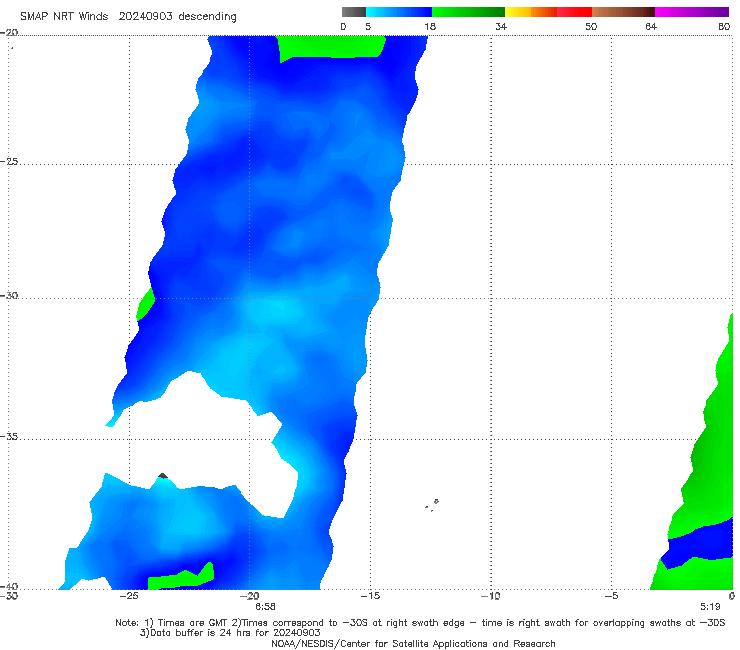
Task: Click the NOAA/NESDIS Center credit line
Action: tap(413, 643)
